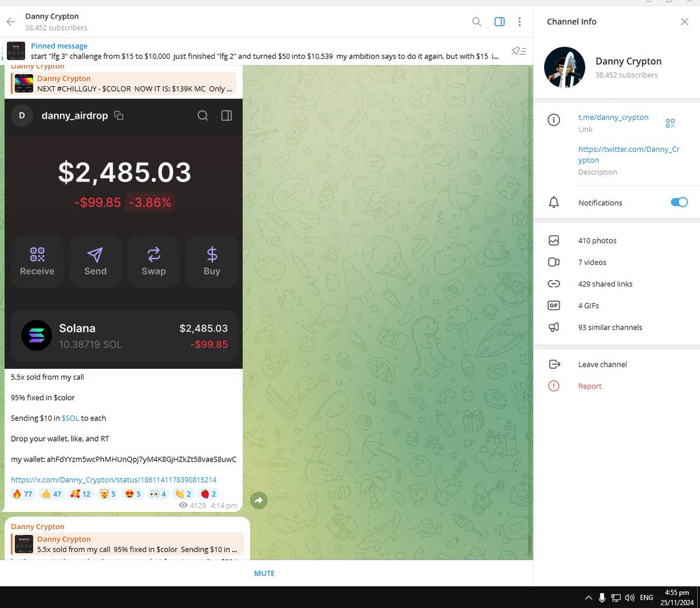This screenshot has height=608, width=700.
Task: Show the QR code for channel link
Action: point(670,123)
